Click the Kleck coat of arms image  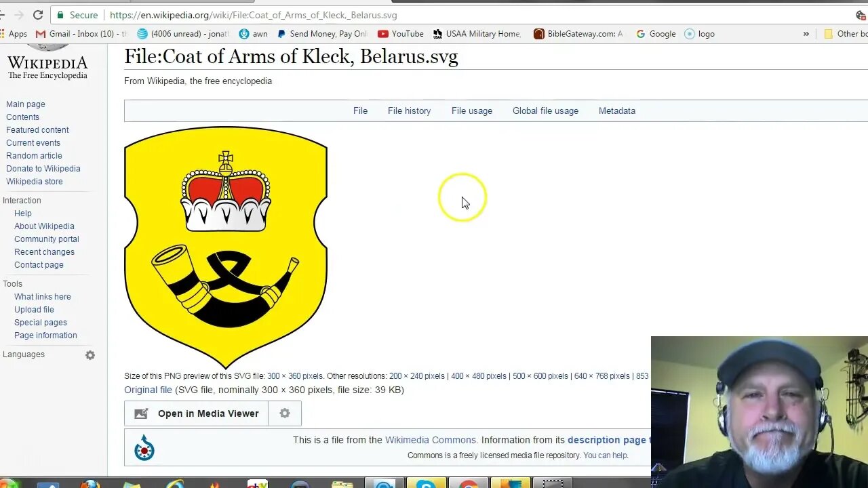pyautogui.click(x=226, y=247)
